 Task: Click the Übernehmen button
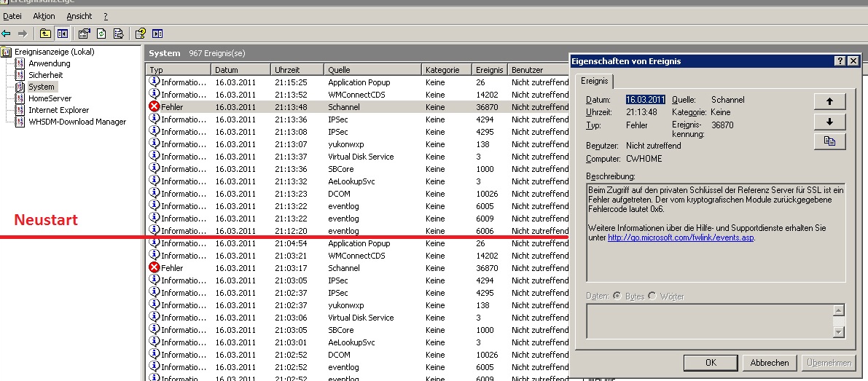pos(829,363)
